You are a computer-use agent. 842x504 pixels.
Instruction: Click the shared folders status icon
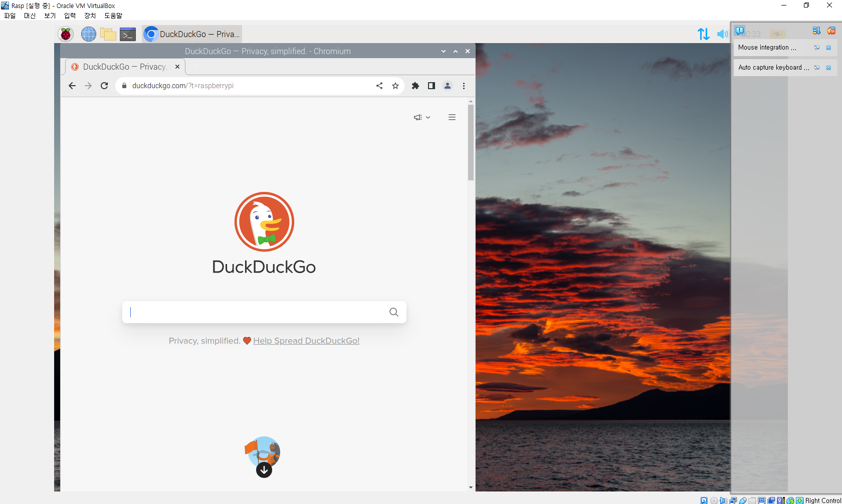(752, 500)
